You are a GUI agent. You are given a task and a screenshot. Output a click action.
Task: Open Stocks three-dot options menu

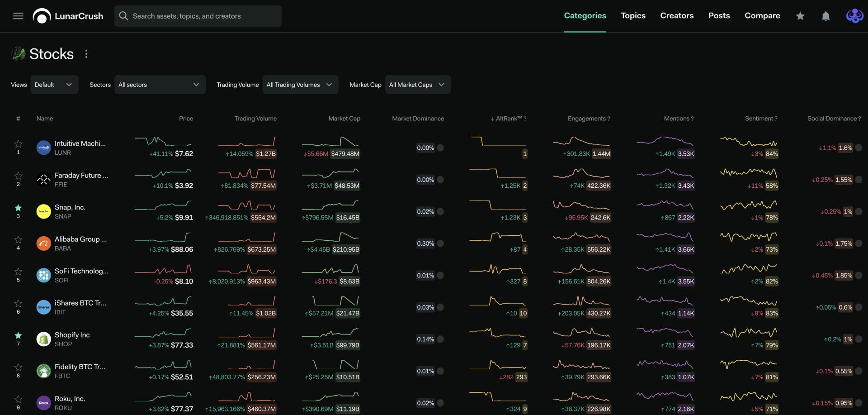click(86, 54)
